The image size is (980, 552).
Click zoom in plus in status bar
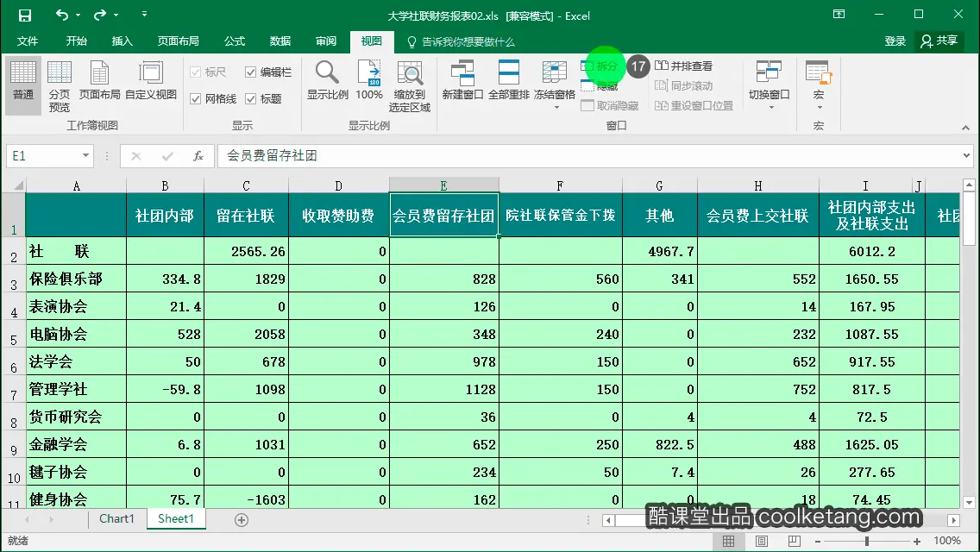(x=917, y=542)
